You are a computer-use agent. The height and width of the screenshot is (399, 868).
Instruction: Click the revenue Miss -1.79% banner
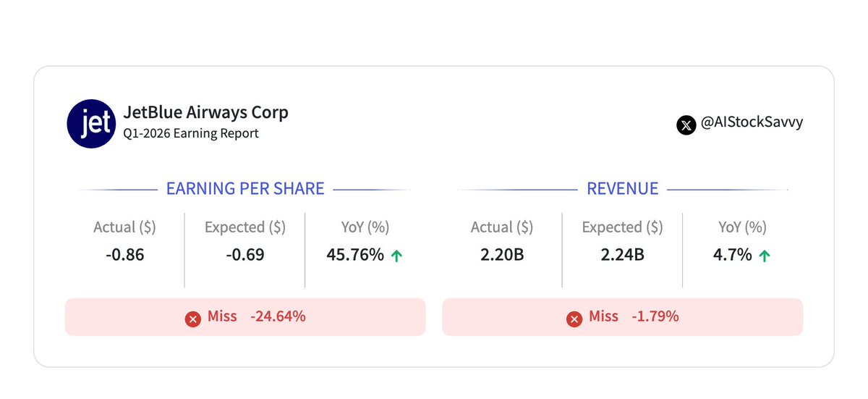(x=622, y=316)
